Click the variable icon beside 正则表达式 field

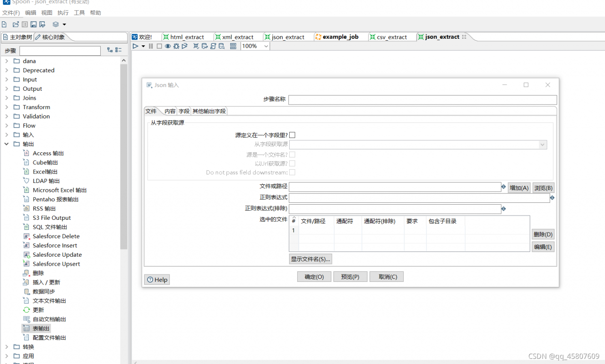point(553,198)
